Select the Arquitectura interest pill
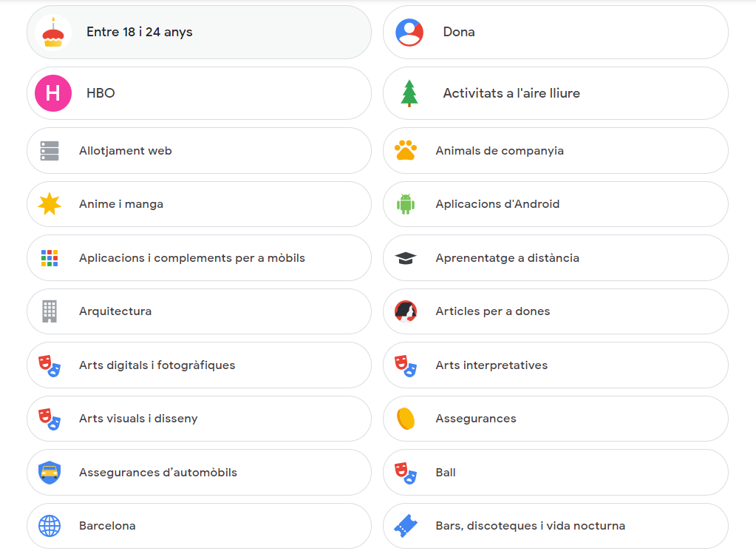This screenshot has width=756, height=554. pos(198,311)
